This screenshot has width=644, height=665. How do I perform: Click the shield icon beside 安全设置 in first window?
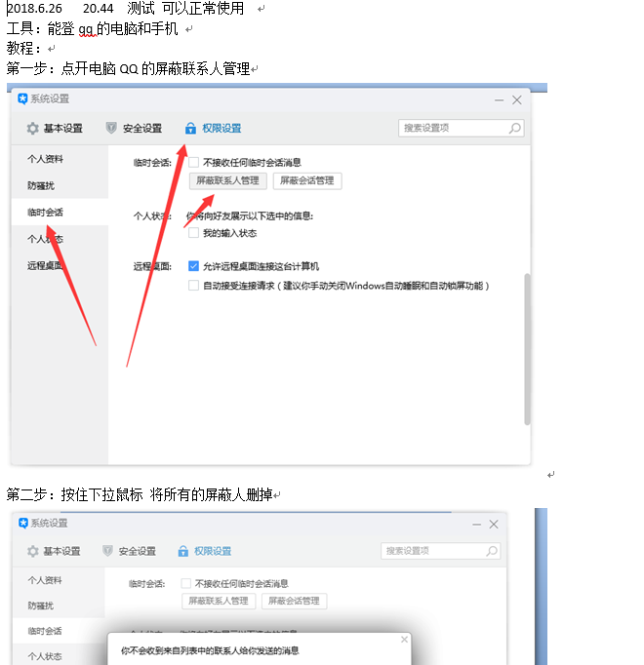point(111,128)
